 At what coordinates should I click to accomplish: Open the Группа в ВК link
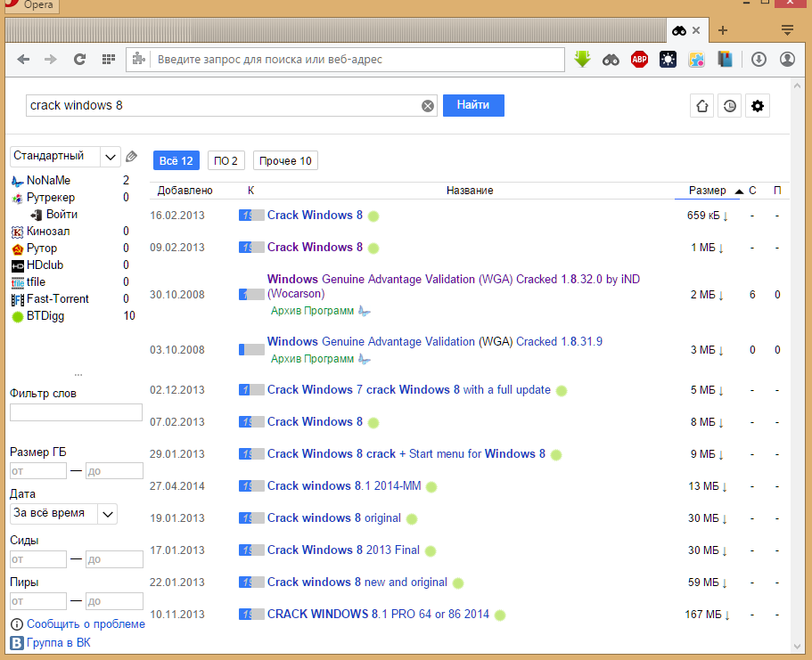[x=59, y=643]
